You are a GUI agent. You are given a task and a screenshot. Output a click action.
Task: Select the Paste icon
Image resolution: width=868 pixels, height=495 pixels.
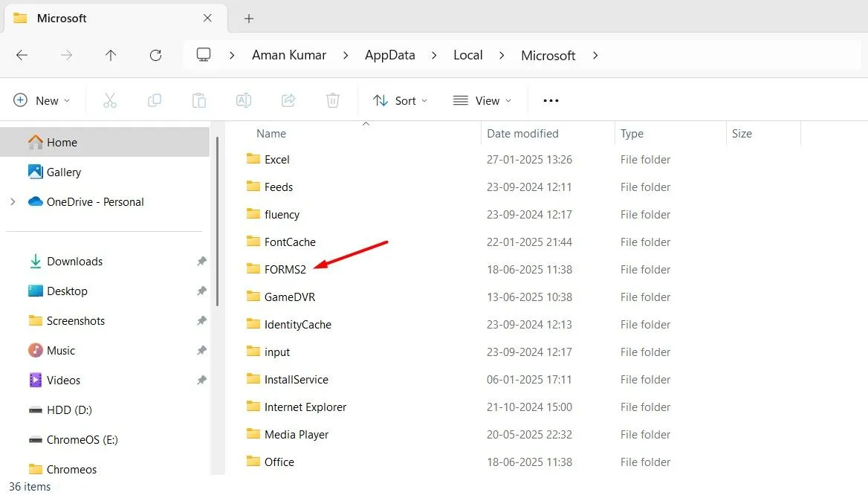click(199, 100)
